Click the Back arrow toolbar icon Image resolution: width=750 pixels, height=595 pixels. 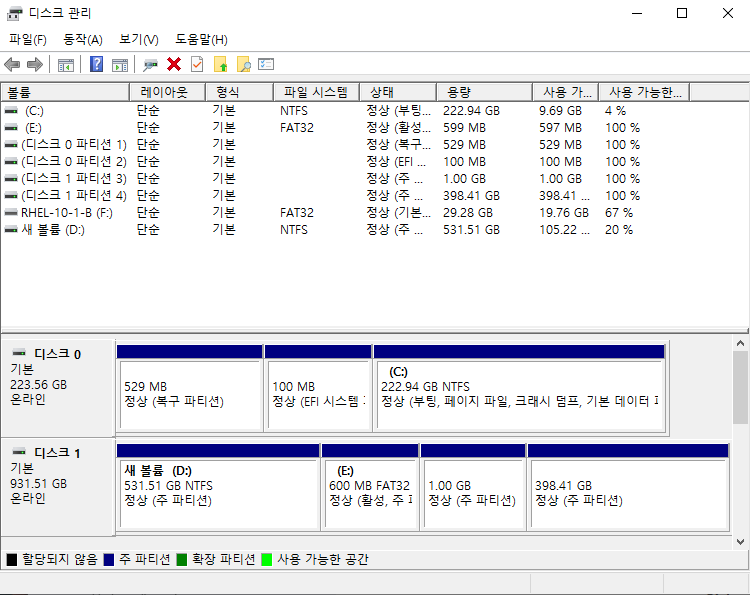(x=12, y=64)
